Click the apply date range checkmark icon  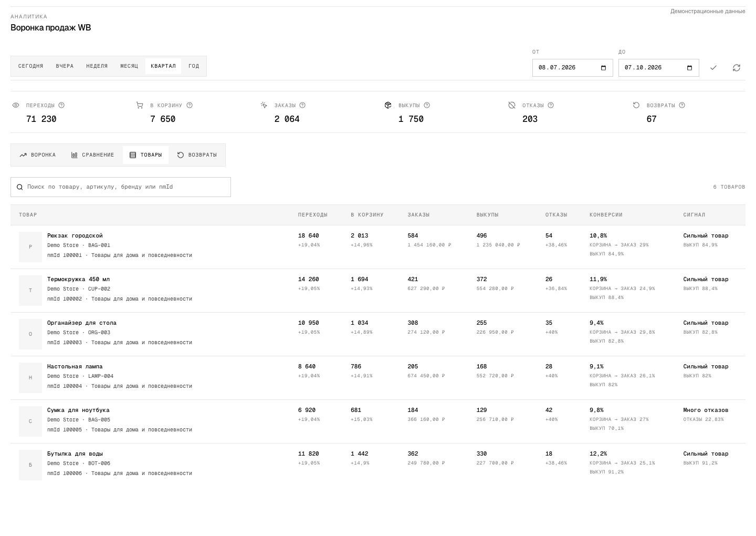coord(713,68)
